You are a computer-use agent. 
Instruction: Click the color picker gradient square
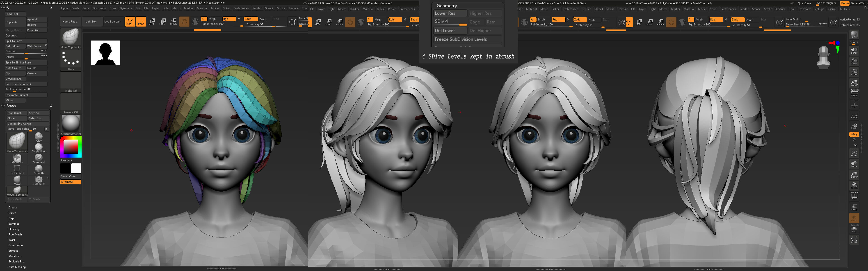point(71,147)
